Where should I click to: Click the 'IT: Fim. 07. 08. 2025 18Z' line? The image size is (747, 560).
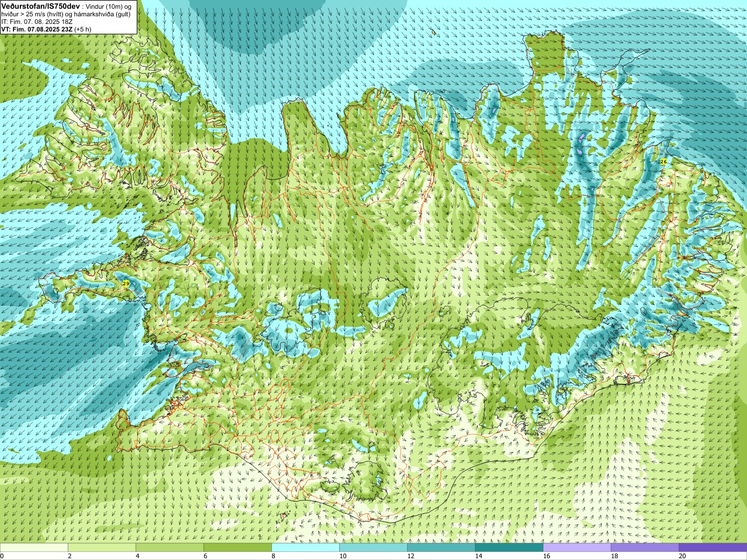37,22
